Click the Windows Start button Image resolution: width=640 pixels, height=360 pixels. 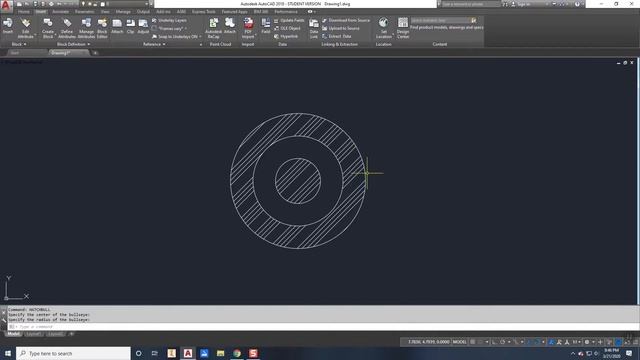click(x=8, y=353)
